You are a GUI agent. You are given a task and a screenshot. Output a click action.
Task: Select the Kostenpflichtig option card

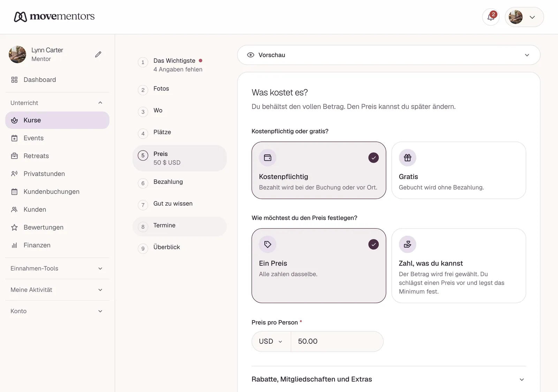319,170
